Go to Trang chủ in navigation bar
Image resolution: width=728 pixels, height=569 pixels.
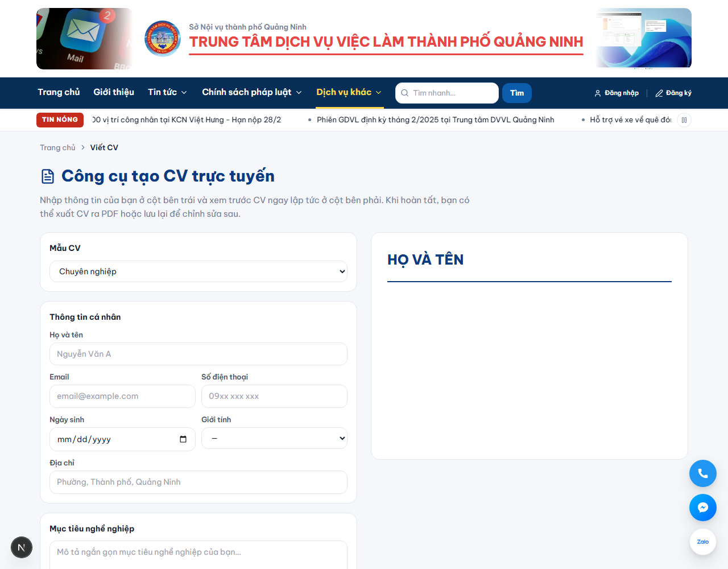point(59,92)
